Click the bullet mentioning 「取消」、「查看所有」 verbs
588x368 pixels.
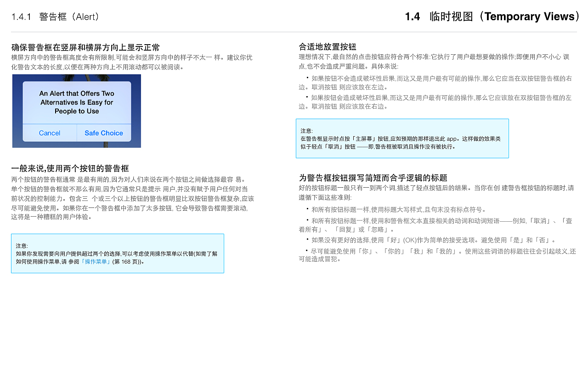pyautogui.click(x=435, y=225)
